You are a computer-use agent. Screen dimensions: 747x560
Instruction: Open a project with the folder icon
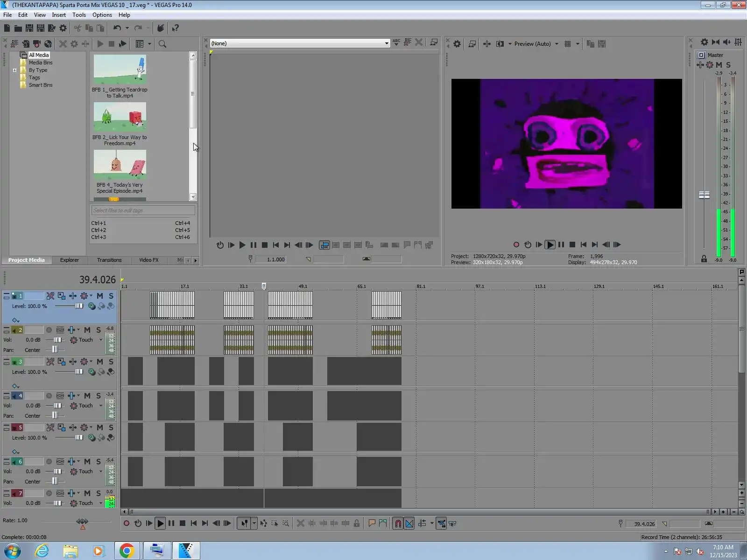(x=18, y=28)
